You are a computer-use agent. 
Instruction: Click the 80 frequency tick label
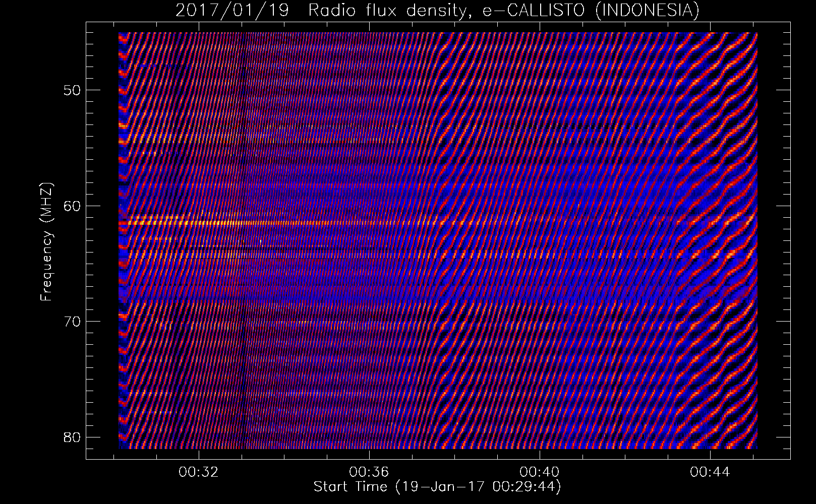72,436
